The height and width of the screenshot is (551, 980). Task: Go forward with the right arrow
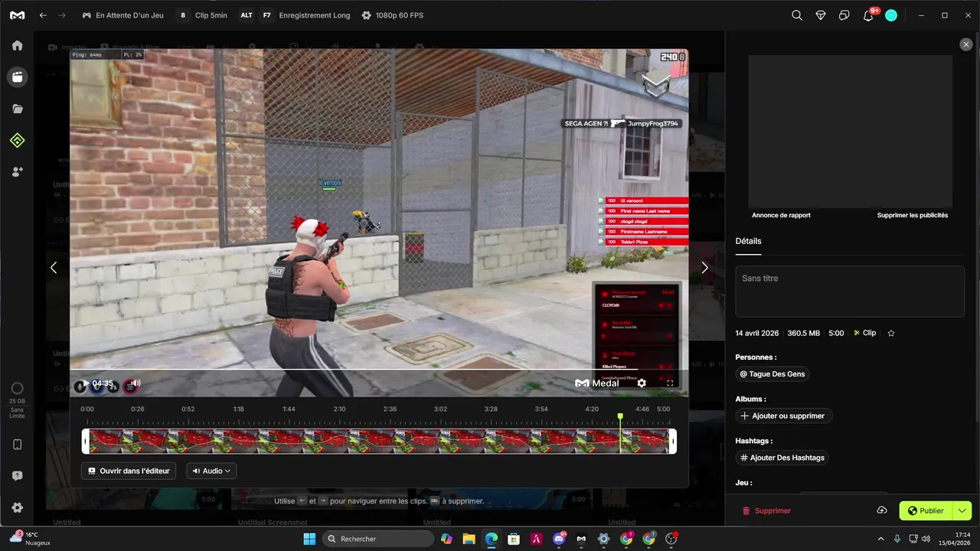click(x=62, y=15)
